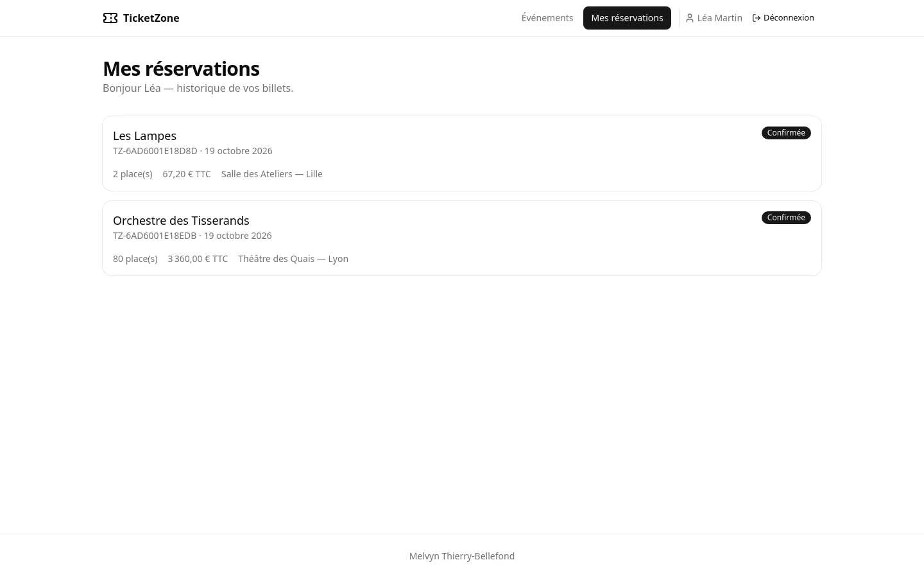
Task: Click the user profile icon
Action: 690,18
